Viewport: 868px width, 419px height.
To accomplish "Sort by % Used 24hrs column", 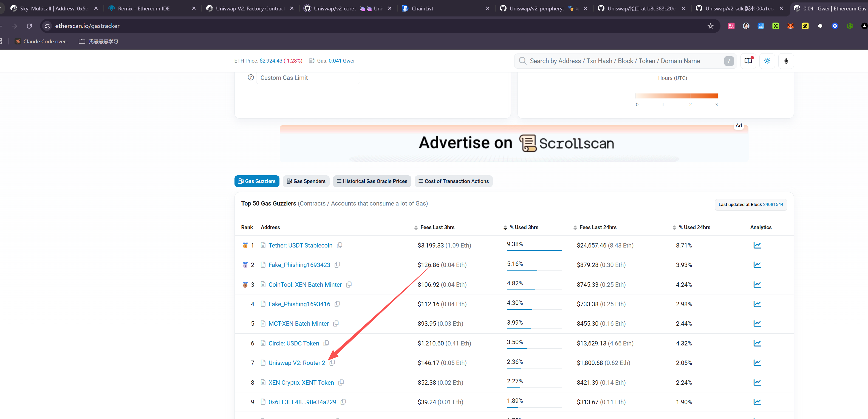I will (694, 227).
